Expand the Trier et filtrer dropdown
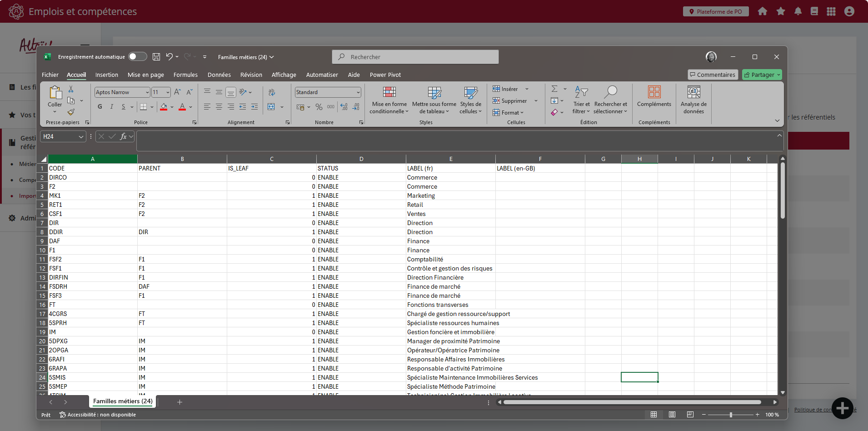The image size is (868, 431). [581, 100]
